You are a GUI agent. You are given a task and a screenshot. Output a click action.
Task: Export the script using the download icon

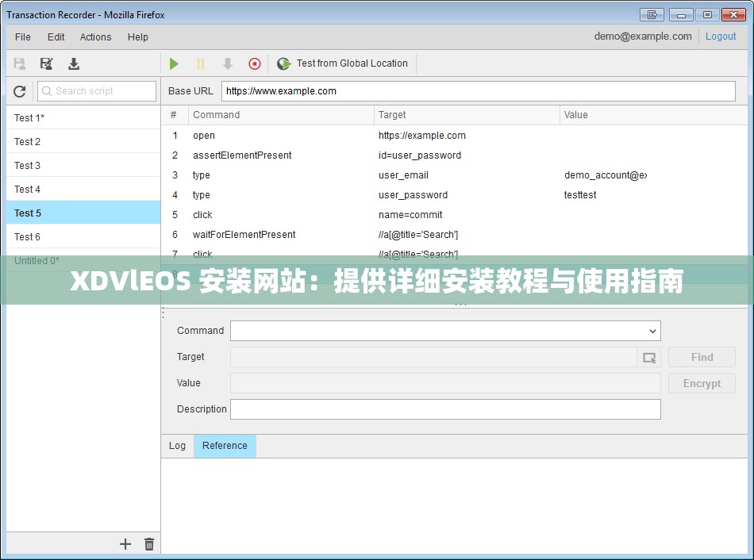pos(73,63)
